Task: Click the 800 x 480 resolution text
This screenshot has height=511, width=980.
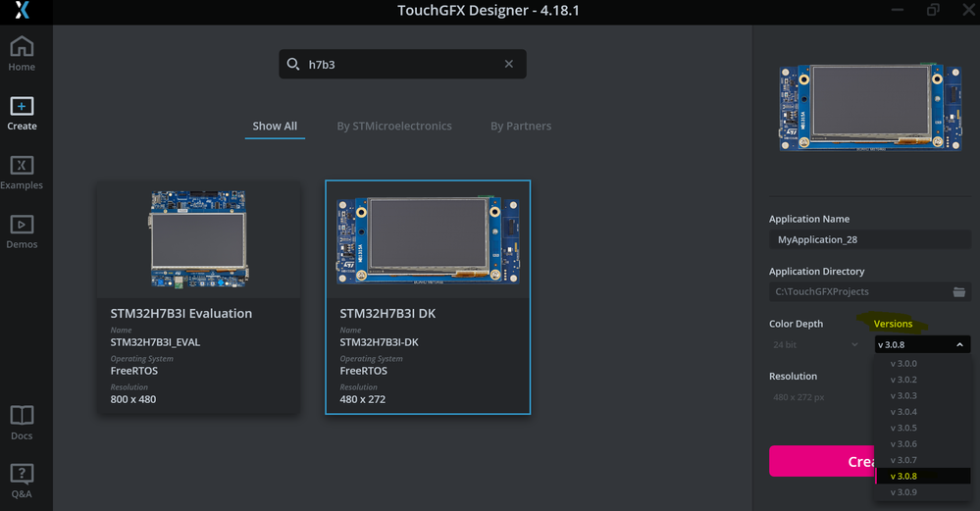Action: [x=133, y=399]
